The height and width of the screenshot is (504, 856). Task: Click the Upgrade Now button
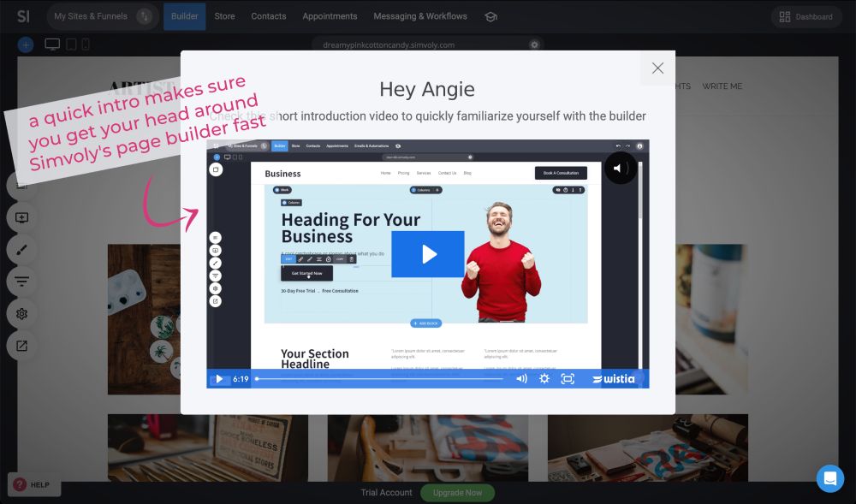coord(457,493)
